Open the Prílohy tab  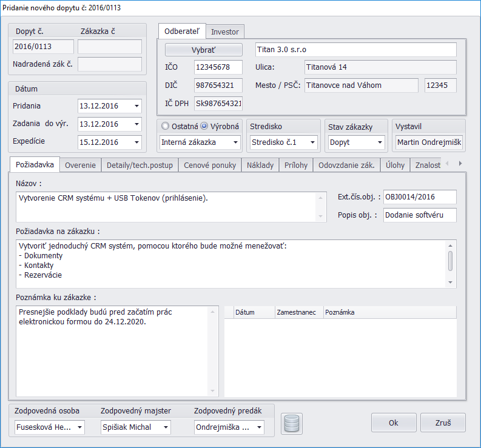point(296,165)
